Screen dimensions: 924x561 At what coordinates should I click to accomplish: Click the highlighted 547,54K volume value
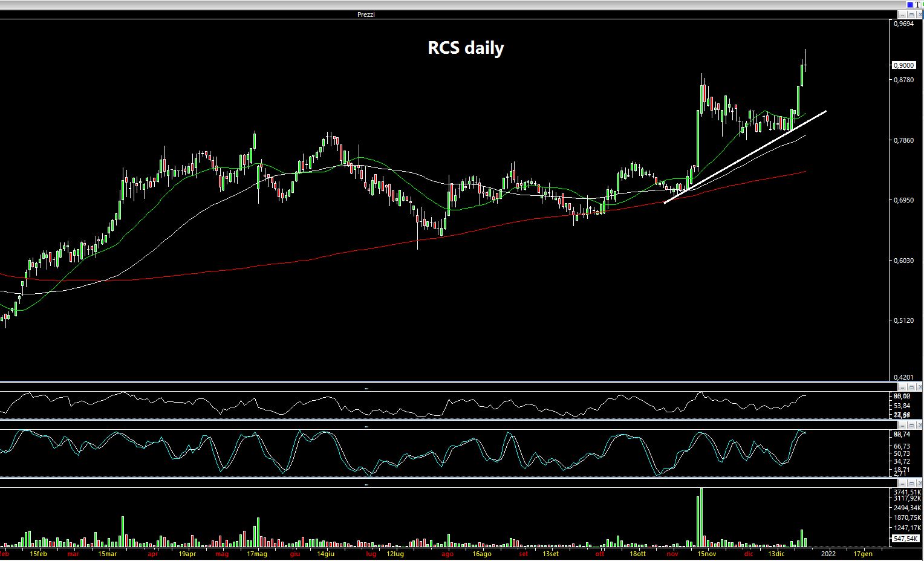906,539
